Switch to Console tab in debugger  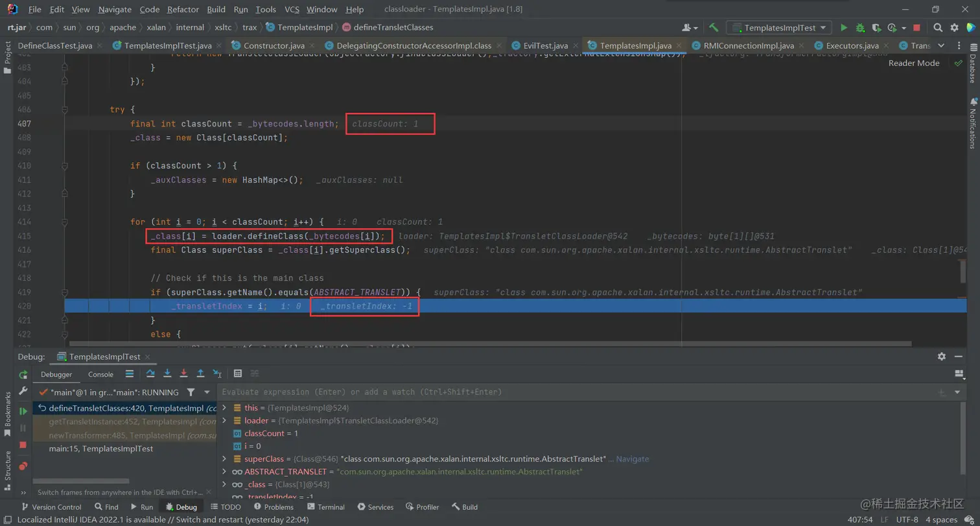(100, 374)
